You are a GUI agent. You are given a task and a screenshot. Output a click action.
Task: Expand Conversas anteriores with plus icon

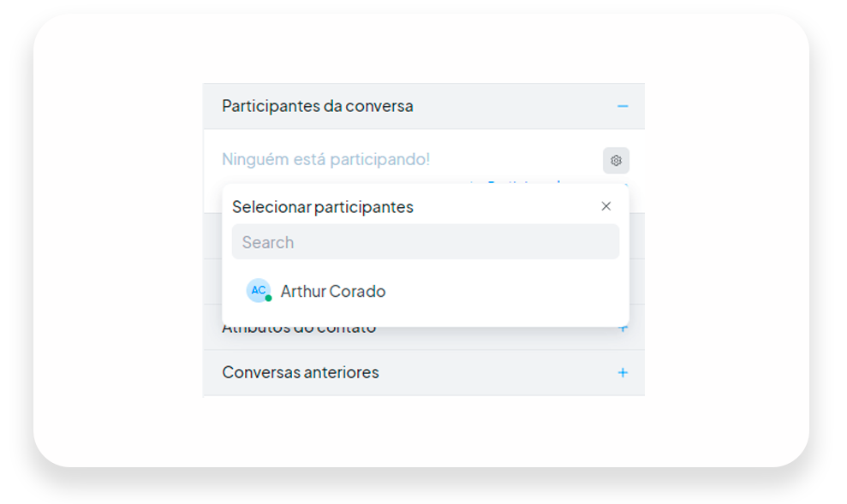(623, 372)
